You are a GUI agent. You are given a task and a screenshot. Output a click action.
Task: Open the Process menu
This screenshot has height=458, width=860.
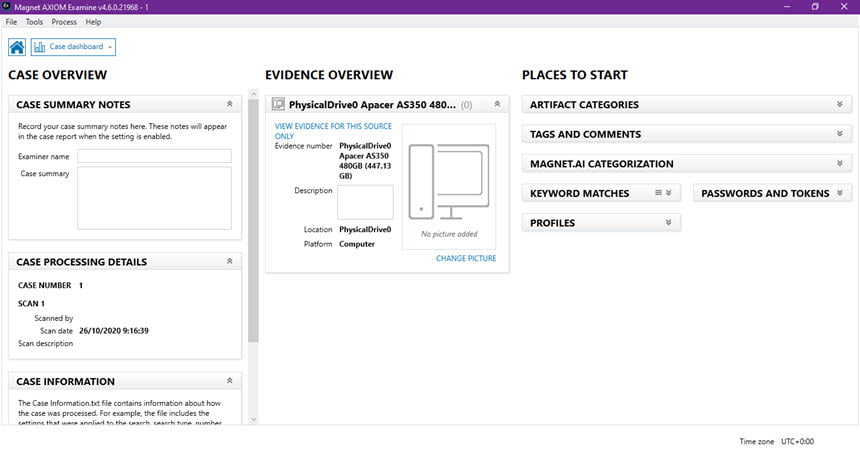64,22
